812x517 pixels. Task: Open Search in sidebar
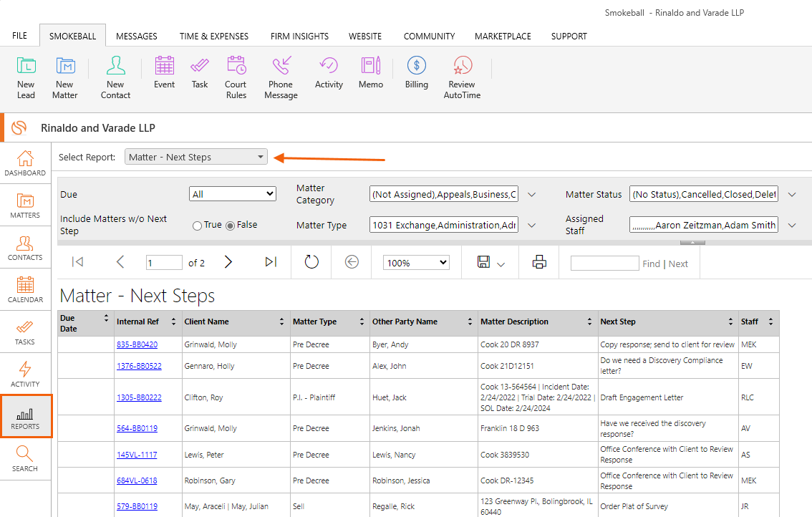coord(25,459)
